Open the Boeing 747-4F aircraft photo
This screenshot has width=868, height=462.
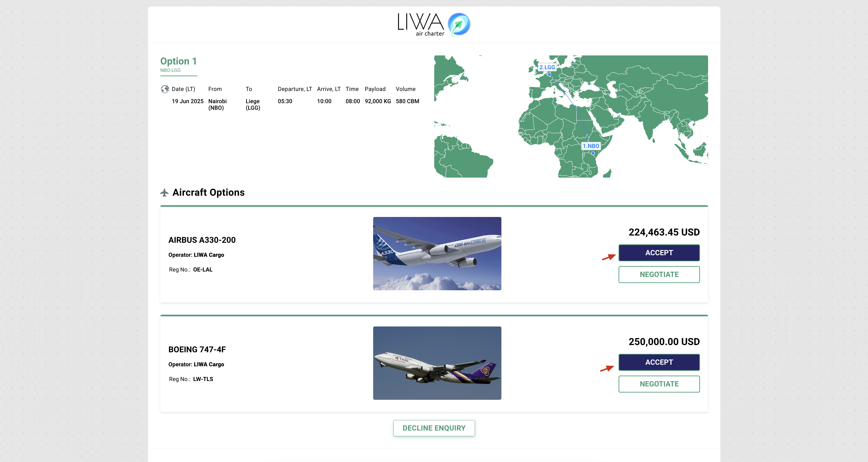(x=437, y=363)
